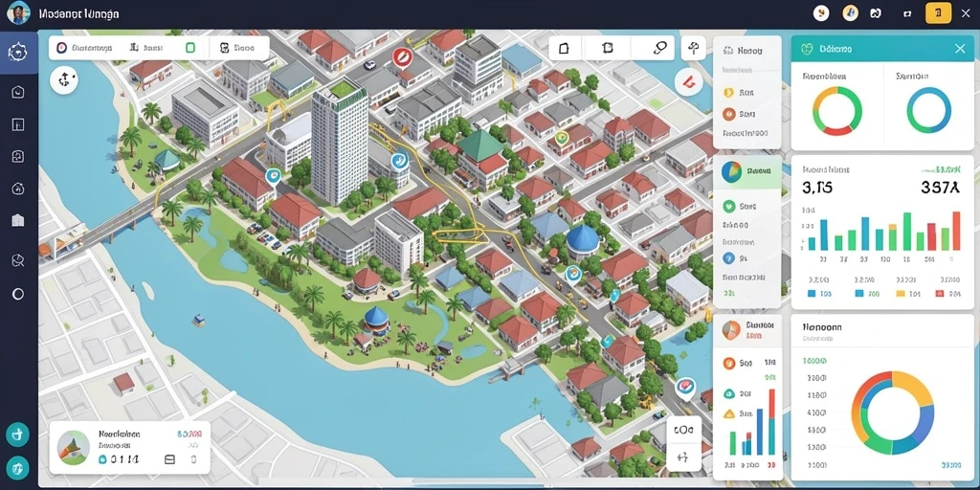Click the red map pin marker near the top road
Image resolution: width=980 pixels, height=490 pixels.
click(x=402, y=57)
